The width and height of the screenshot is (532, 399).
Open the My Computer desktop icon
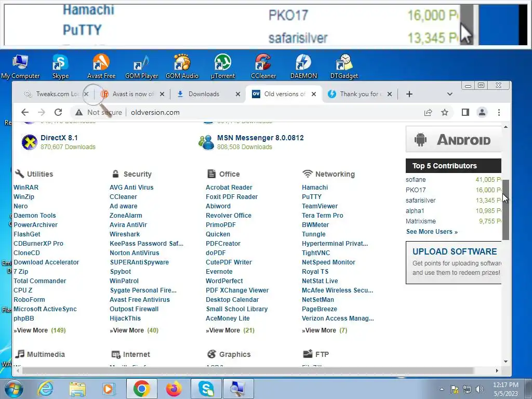point(20,66)
